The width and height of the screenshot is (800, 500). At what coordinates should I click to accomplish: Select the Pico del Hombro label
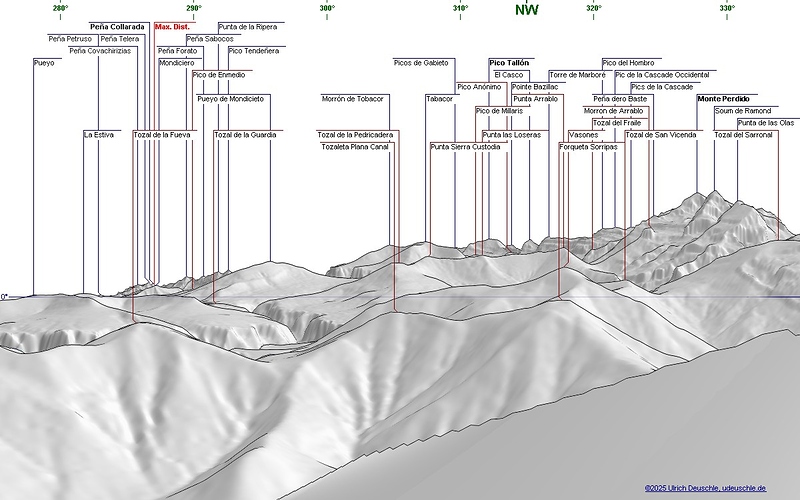pyautogui.click(x=628, y=63)
